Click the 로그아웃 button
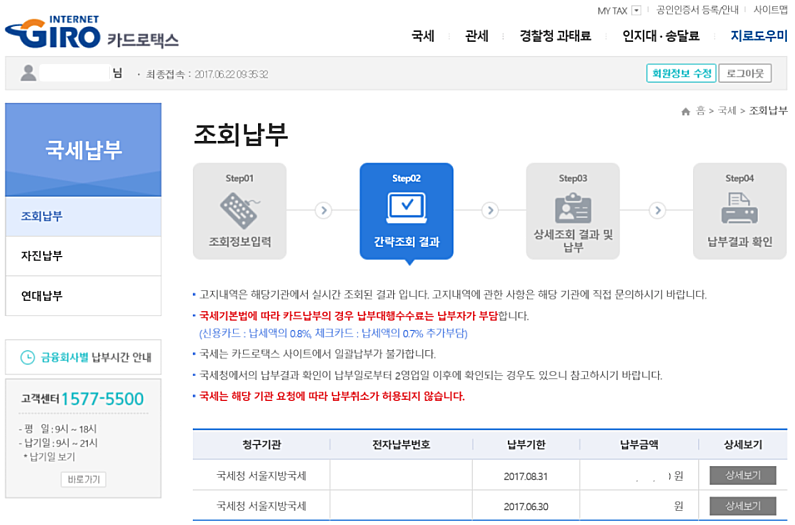The image size is (795, 525). [745, 73]
